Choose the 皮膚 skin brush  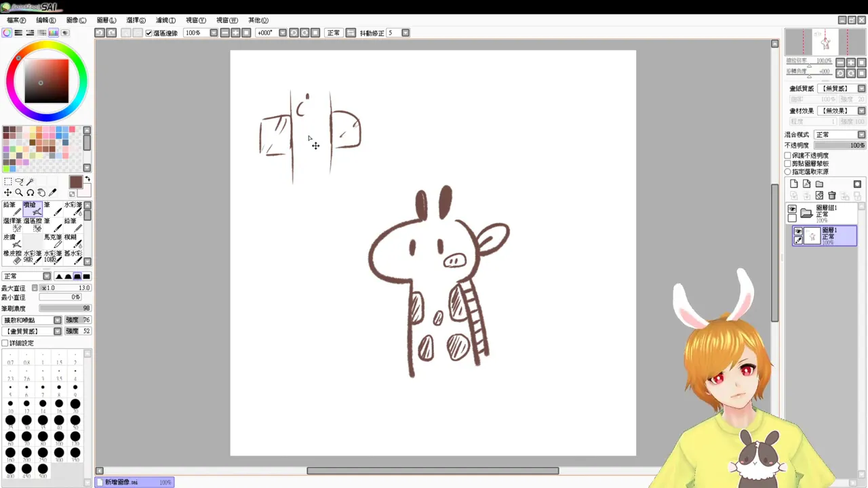coord(12,241)
